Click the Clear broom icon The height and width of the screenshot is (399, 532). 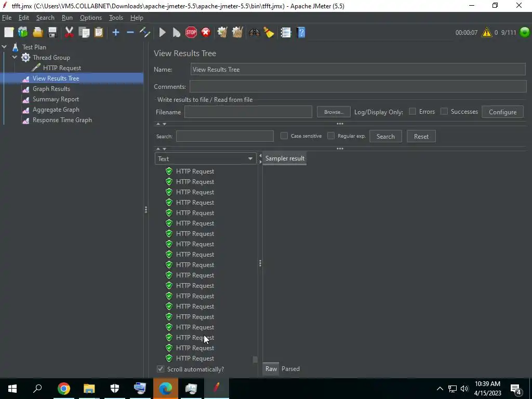coord(222,32)
